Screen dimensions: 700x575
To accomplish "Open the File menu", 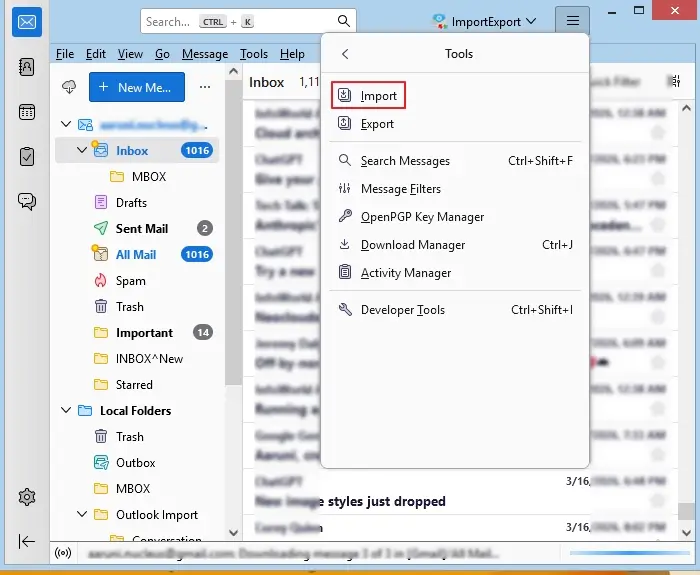I will click(65, 54).
